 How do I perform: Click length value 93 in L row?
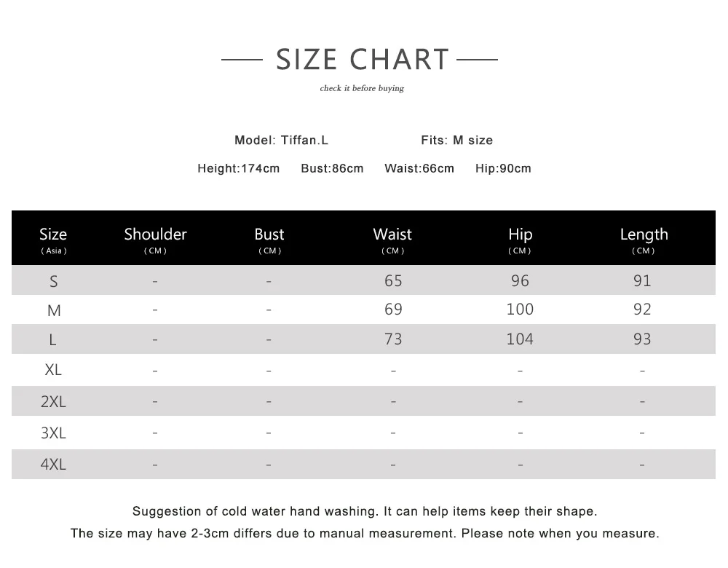click(x=643, y=339)
